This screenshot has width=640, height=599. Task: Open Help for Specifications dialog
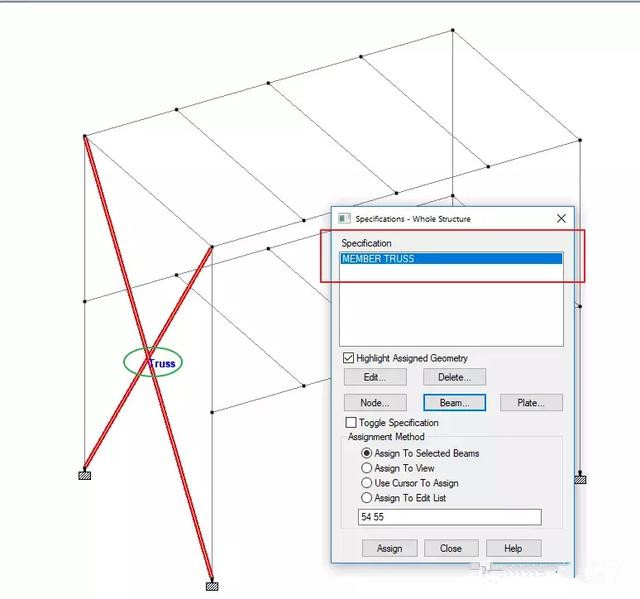513,548
